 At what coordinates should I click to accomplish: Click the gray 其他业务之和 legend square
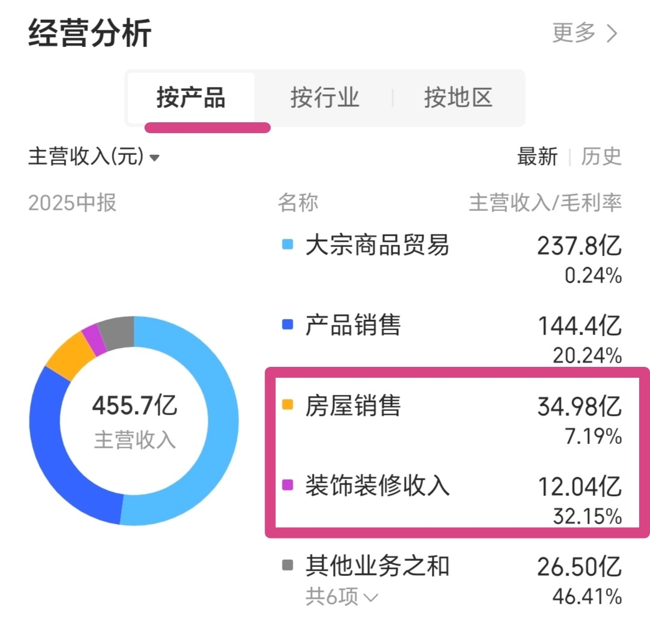click(288, 565)
